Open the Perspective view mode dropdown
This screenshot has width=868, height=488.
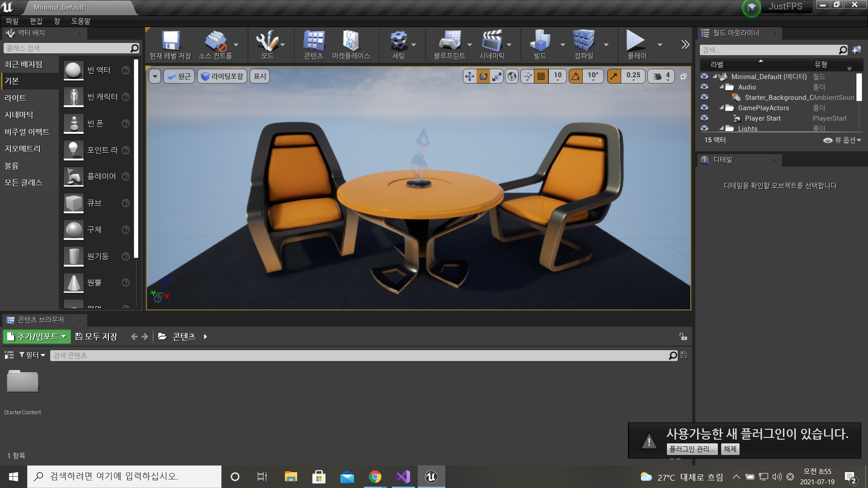[179, 76]
